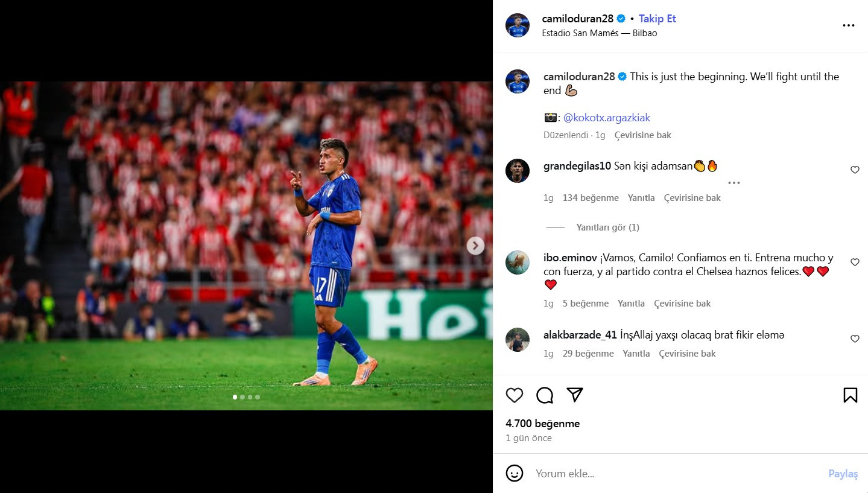The image size is (868, 493).
Task: Open the emoji picker in comment box
Action: point(515,473)
